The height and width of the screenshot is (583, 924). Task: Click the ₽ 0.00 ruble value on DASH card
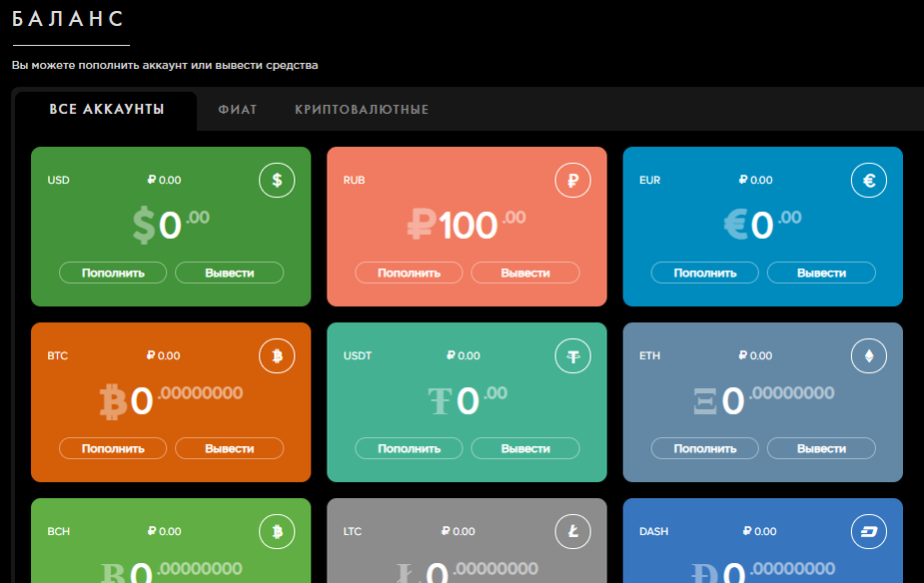(x=760, y=531)
